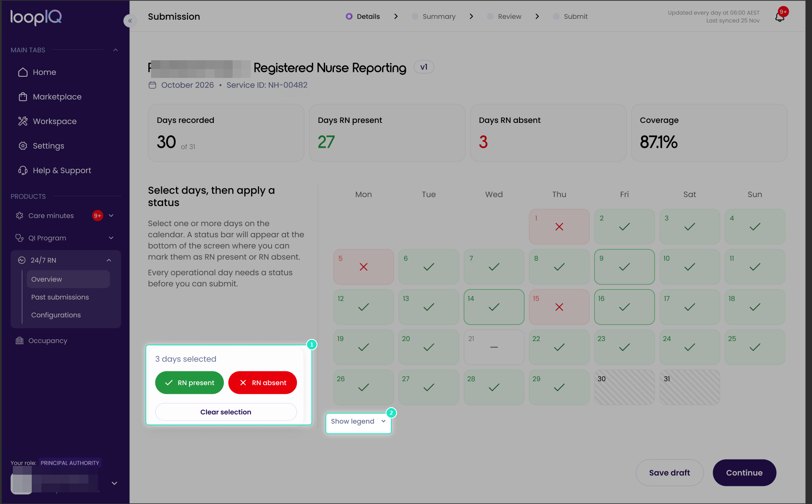812x504 pixels.
Task: Click the 24/7 RN pulse icon
Action: coord(22,260)
